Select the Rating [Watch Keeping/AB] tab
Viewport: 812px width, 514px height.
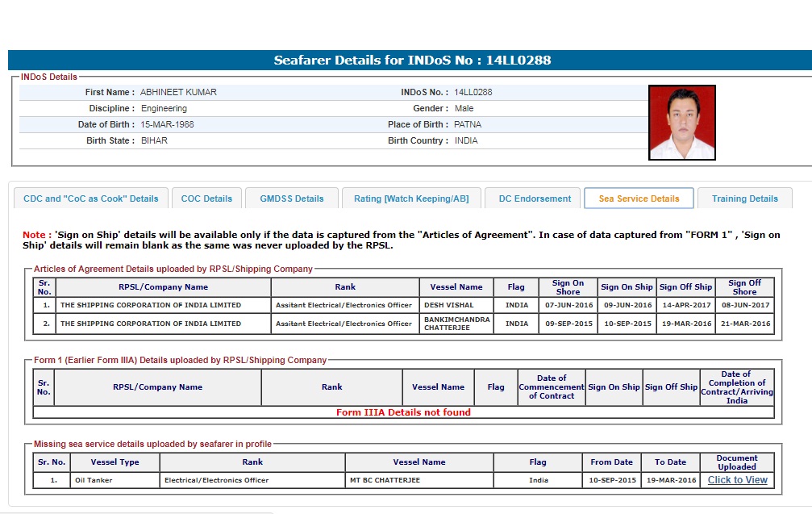[411, 198]
